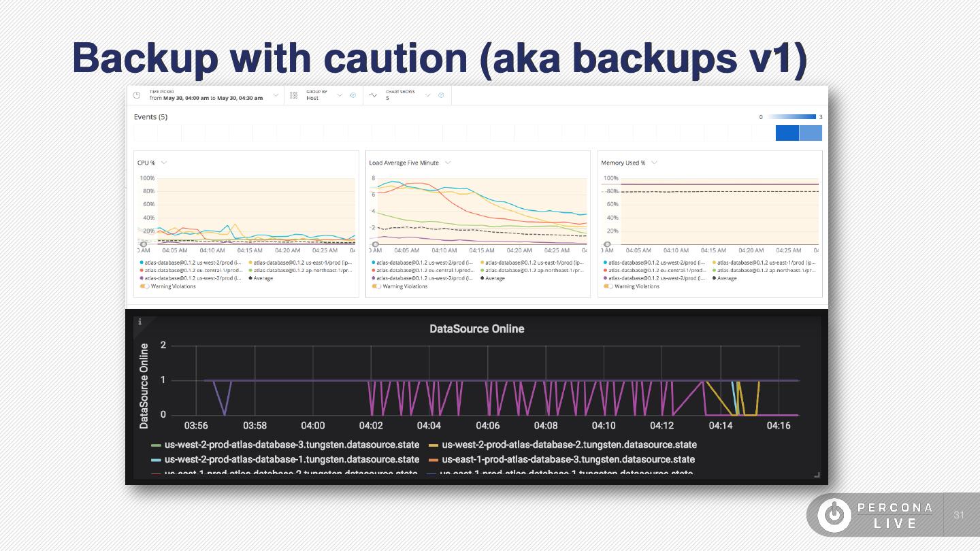Select the light blue Events timeline cell
The width and height of the screenshot is (980, 551).
pos(811,133)
